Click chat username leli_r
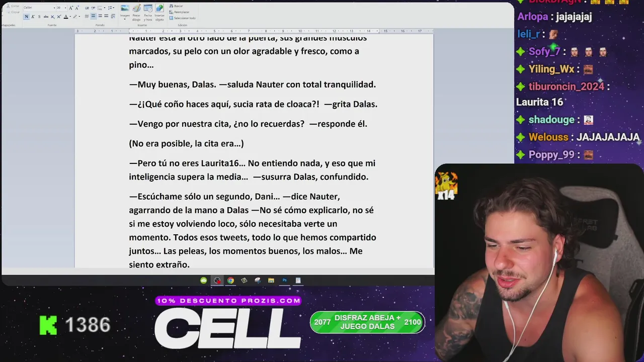 coord(529,34)
